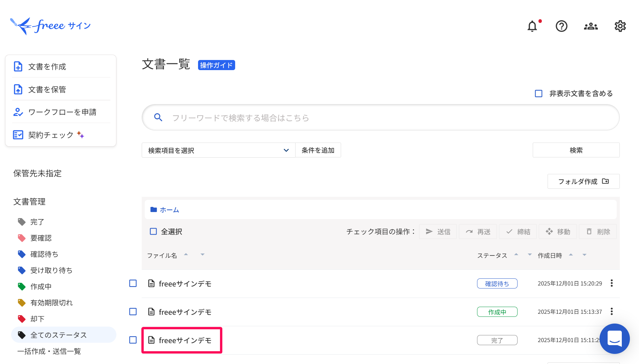Sort ファイル名 ascending with up arrow
This screenshot has height=364, width=639.
186,254
